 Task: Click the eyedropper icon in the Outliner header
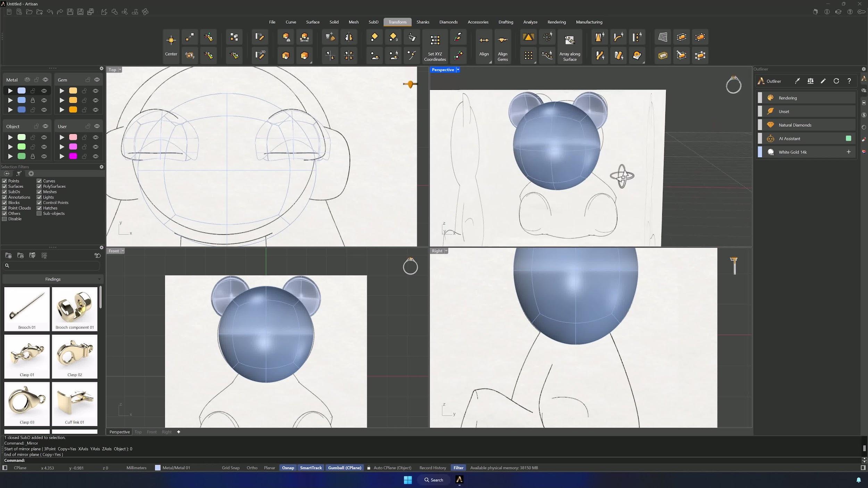coord(798,81)
